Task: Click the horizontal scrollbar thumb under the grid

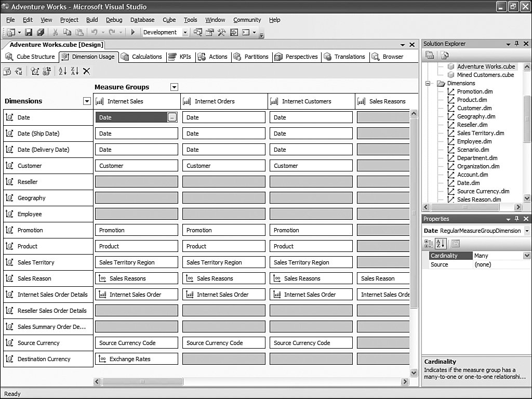Action: click(142, 382)
